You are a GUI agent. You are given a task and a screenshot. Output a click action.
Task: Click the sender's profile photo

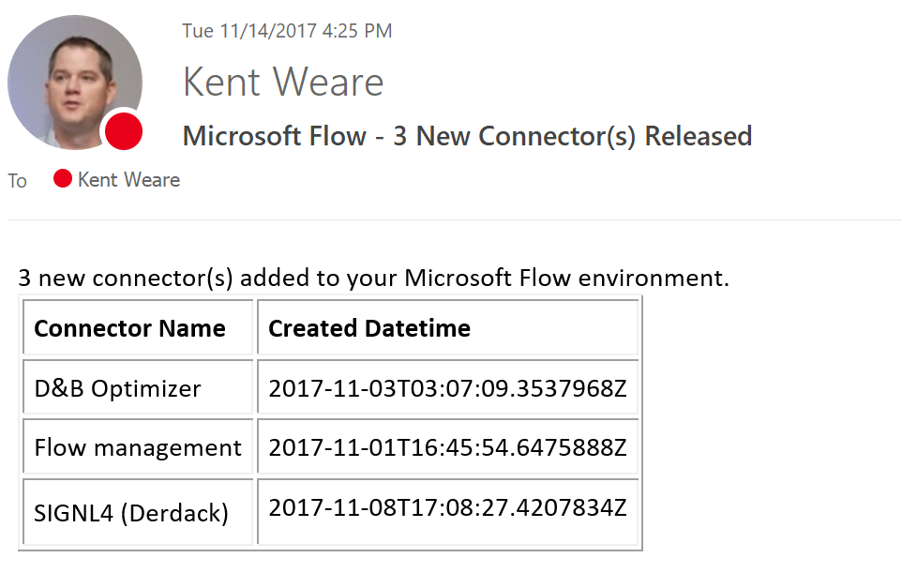tap(70, 79)
